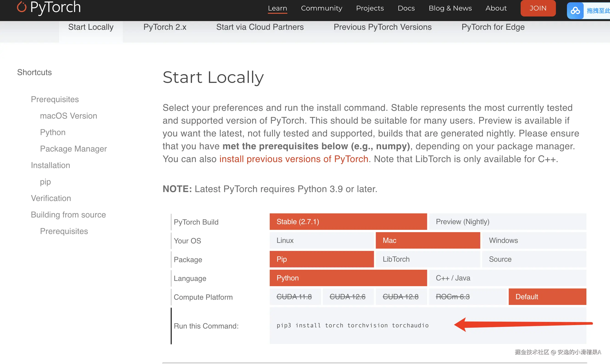Viewport: 610px width, 364px height.
Task: Select the LibTorch package option
Action: point(427,259)
